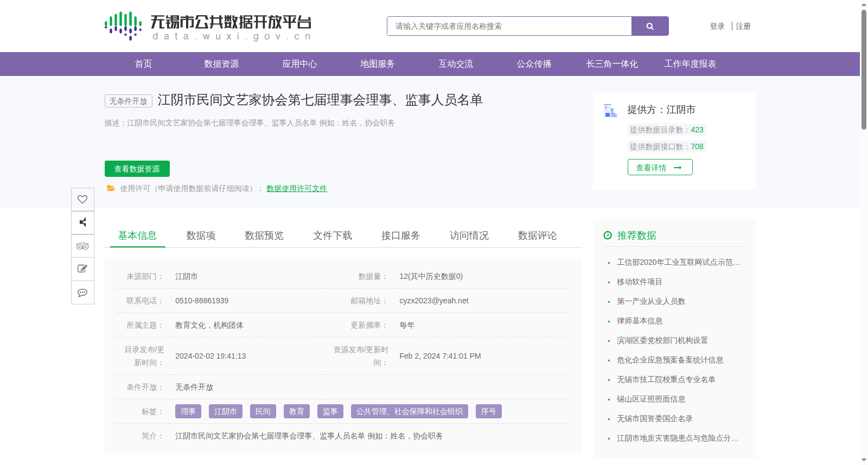Click the phone number 0510-86861939
This screenshot has width=868, height=465.
pyautogui.click(x=202, y=301)
